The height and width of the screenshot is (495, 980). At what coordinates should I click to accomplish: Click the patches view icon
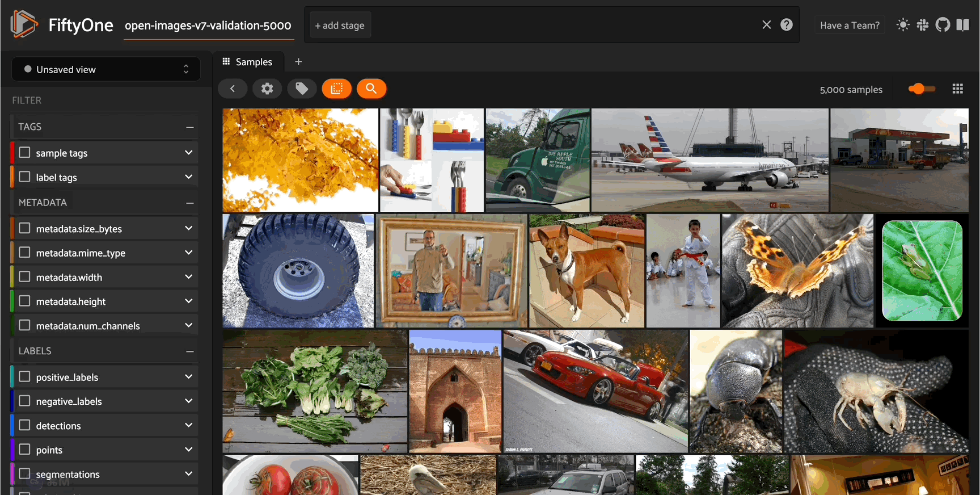[337, 89]
